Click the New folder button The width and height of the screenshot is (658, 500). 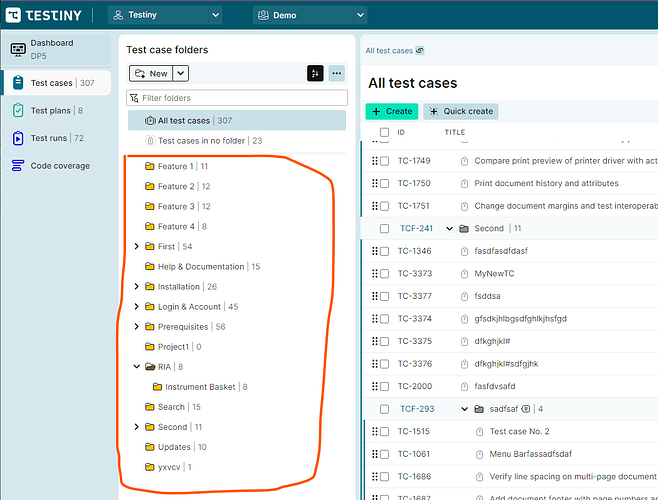click(151, 73)
